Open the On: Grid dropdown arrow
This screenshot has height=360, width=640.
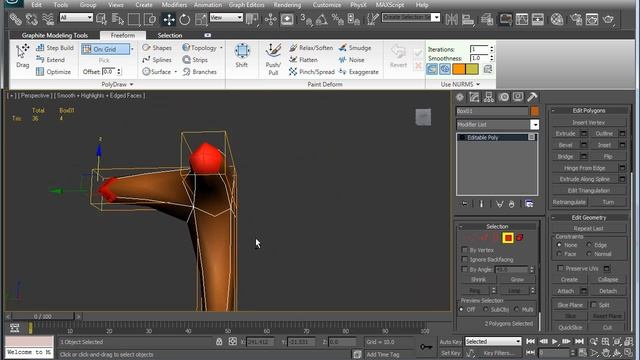click(132, 49)
